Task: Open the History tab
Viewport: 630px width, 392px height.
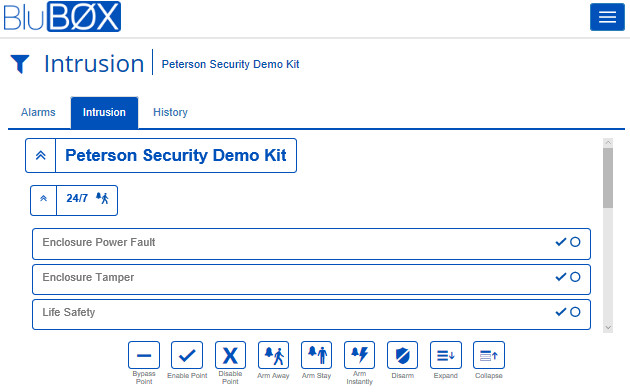Action: (x=170, y=112)
